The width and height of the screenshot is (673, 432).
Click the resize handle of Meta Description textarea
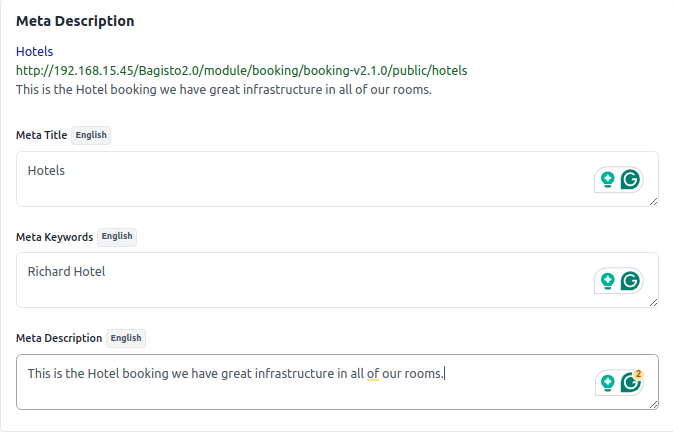(654, 404)
